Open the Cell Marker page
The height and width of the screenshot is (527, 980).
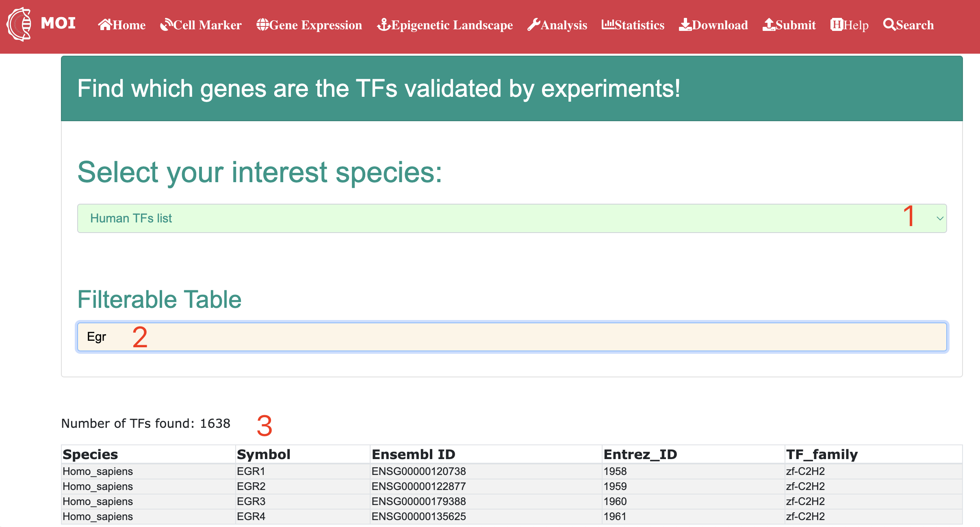(201, 25)
